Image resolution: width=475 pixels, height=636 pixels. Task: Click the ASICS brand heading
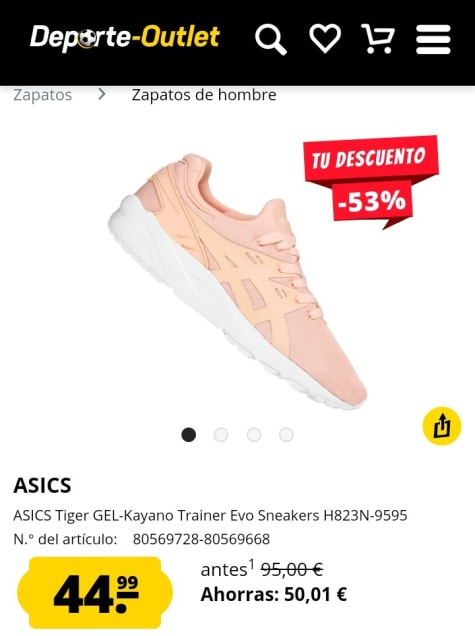(42, 485)
